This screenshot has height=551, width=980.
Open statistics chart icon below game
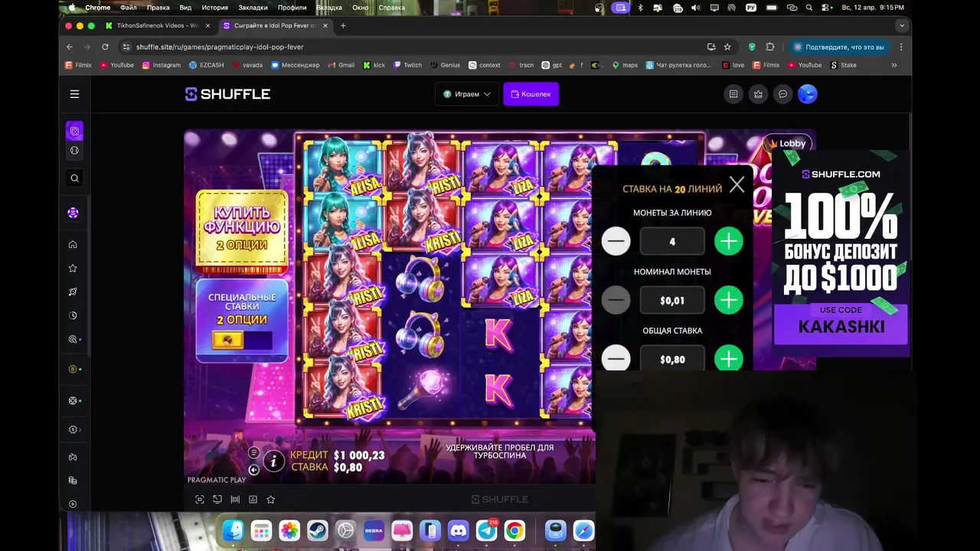253,499
